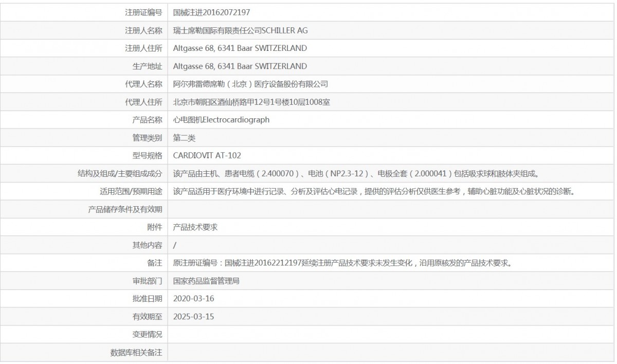Select agent name 阿尔弗雷德席勒（北京）医疗设备股份有限公司
Image resolution: width=617 pixels, height=364 pixels.
[250, 84]
